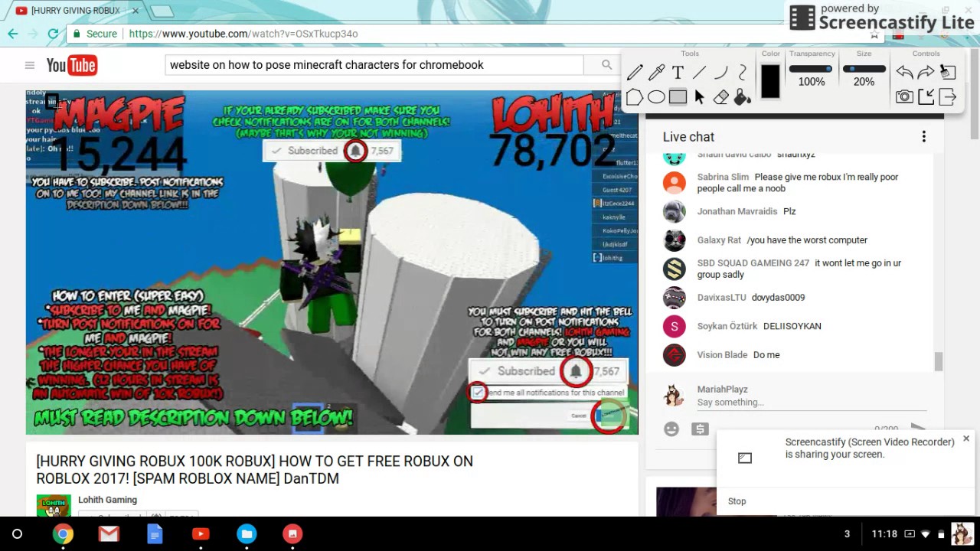Adjust the Size slider
This screenshot has width=980, height=551.
(864, 69)
